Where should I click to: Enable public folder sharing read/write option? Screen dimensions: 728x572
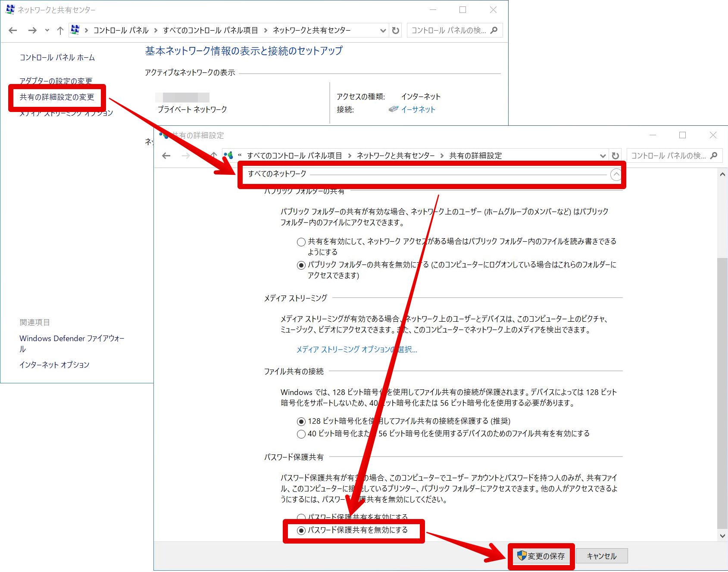301,242
